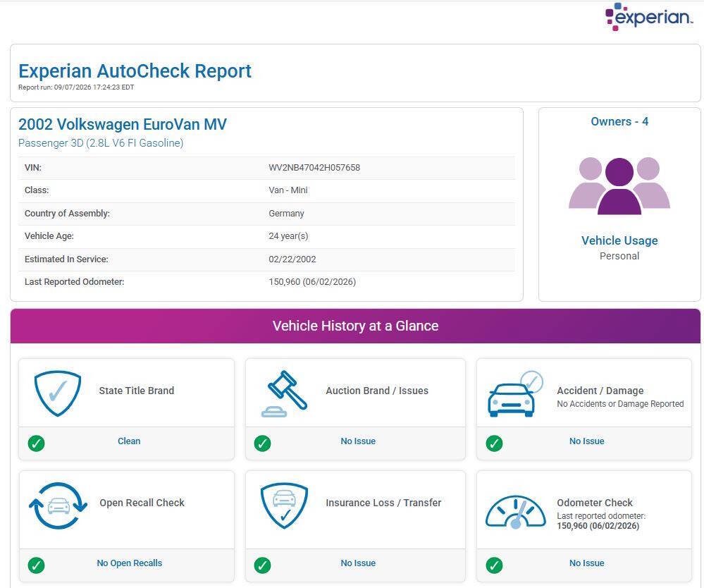704x588 pixels.
Task: Open No Issue link under Accident / Damage
Action: 587,441
